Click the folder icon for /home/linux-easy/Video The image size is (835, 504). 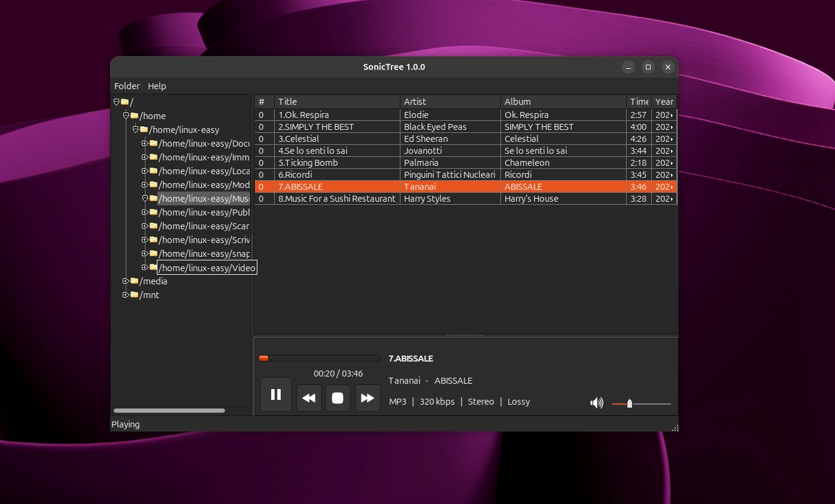[153, 267]
